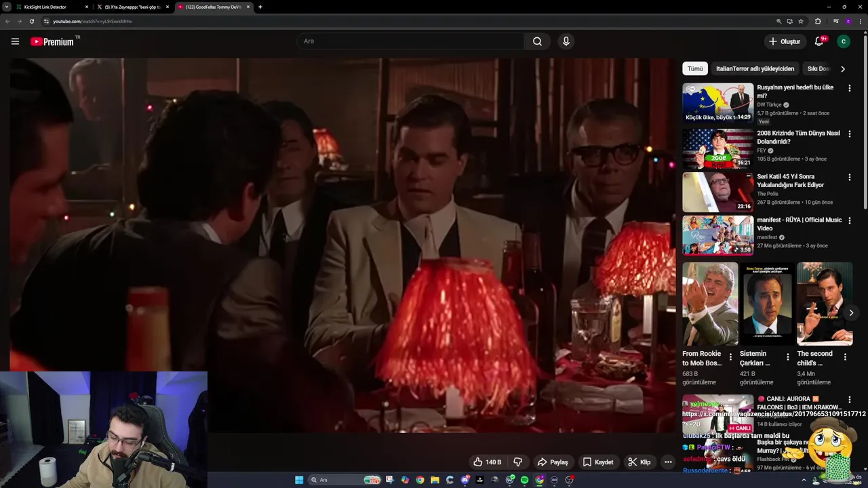Select ItalianTerror adlı yükleyiciden chip

[755, 68]
